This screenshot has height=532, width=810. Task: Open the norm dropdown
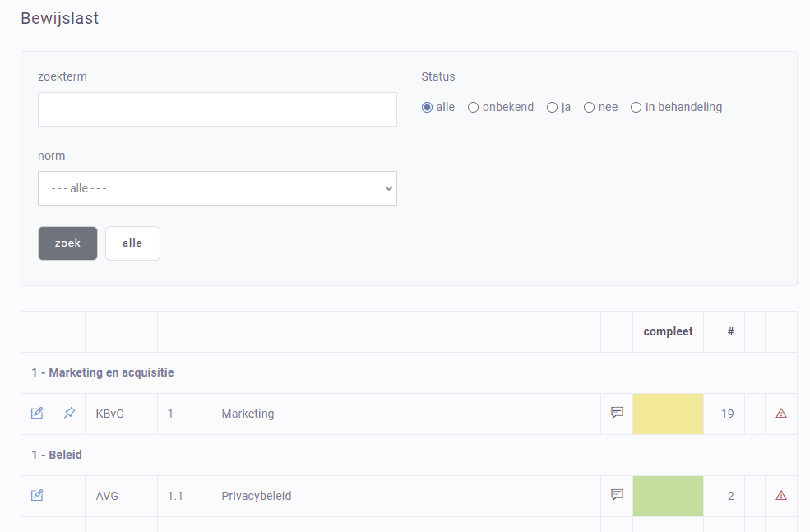tap(217, 188)
